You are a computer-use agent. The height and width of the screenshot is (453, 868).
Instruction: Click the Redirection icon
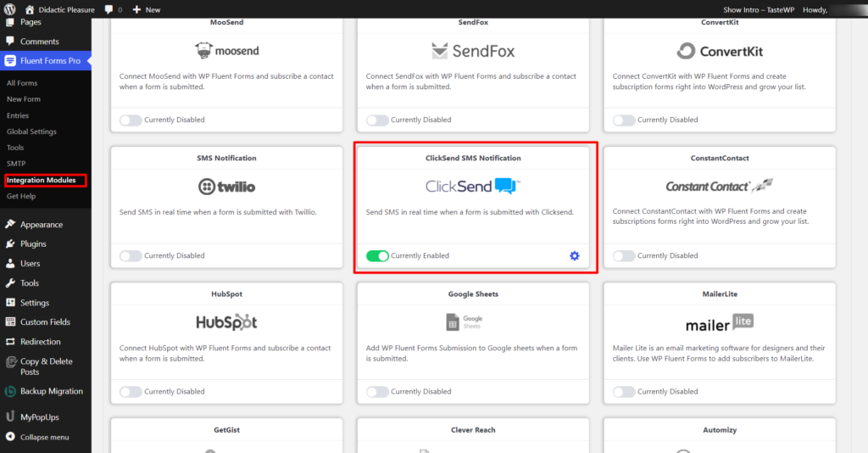point(10,342)
